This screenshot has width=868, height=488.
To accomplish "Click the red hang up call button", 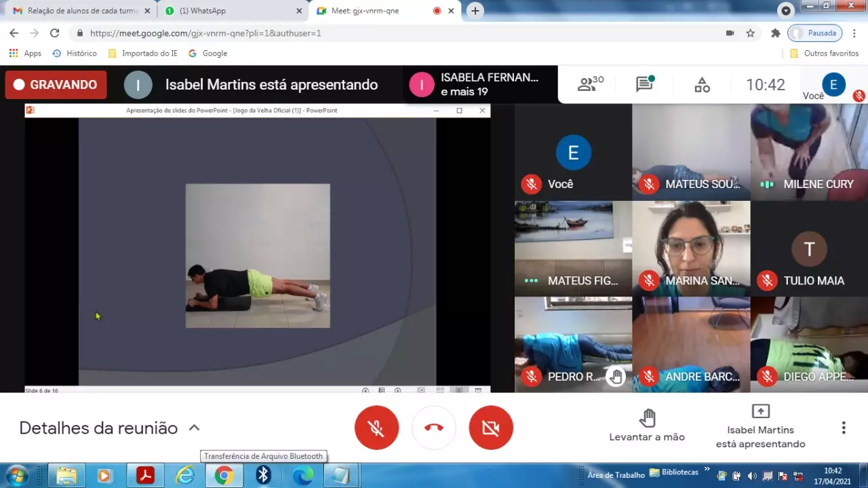I will [434, 428].
